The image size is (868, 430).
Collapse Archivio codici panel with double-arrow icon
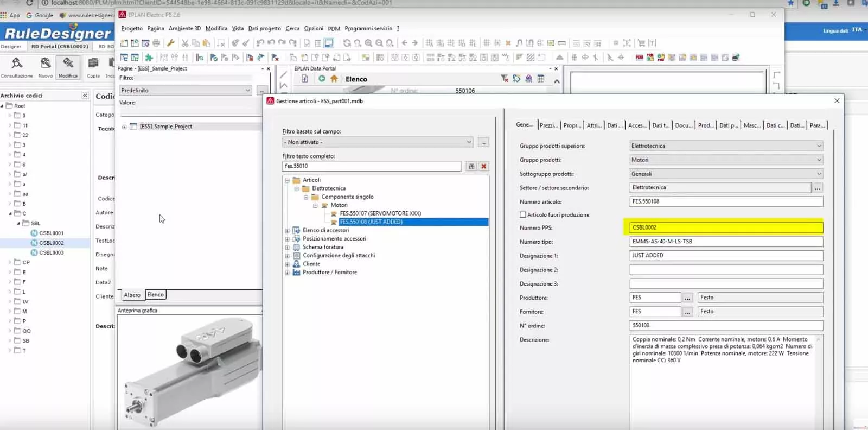tap(85, 96)
